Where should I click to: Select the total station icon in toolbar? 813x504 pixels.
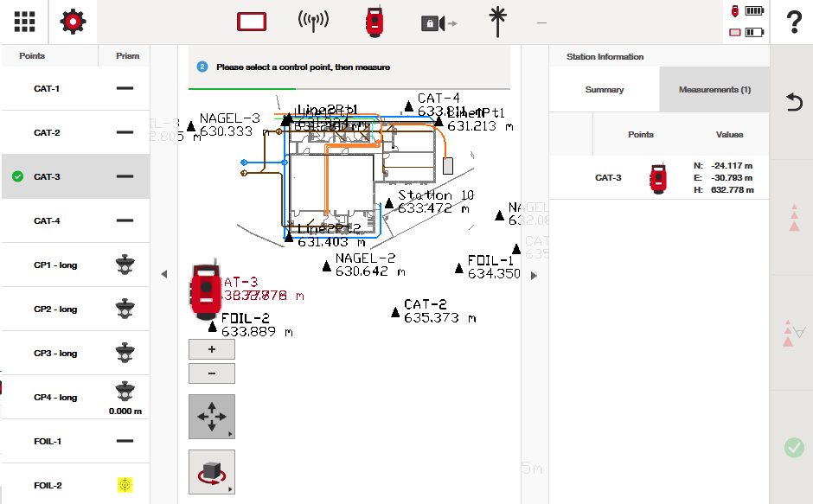tap(374, 22)
